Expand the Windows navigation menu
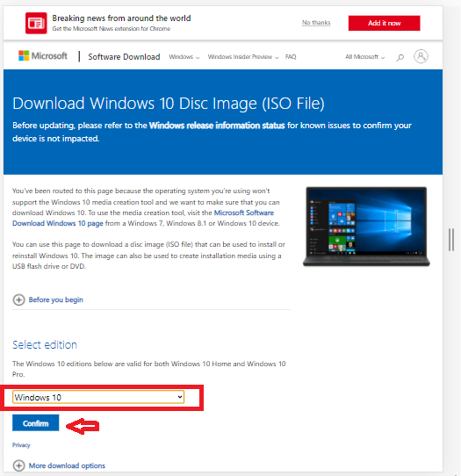 184,57
